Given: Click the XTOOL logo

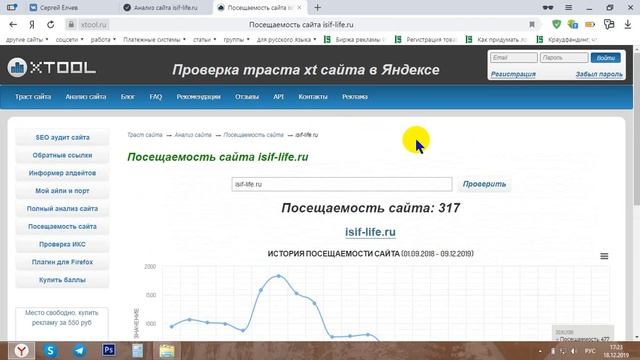Looking at the screenshot, I should point(52,67).
